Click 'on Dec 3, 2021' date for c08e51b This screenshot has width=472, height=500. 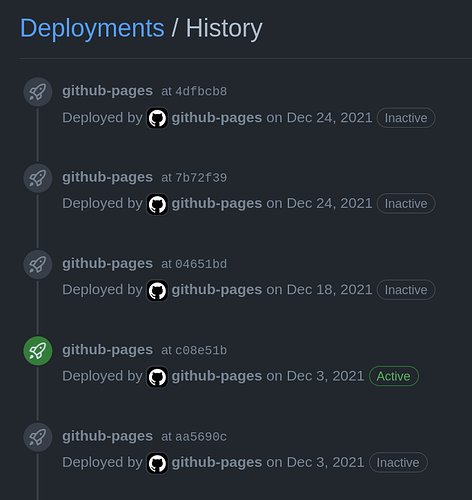click(315, 376)
